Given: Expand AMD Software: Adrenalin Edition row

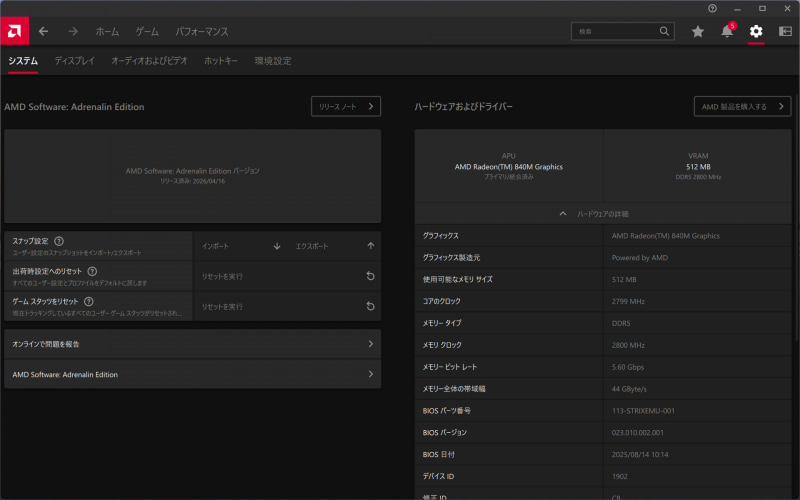Looking at the screenshot, I should coord(192,374).
